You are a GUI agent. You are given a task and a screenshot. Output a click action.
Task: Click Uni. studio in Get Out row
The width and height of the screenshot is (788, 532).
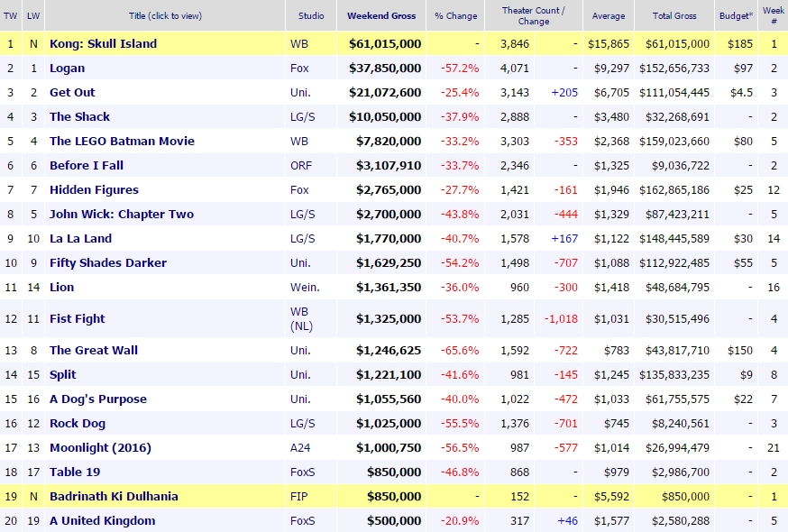[x=300, y=93]
